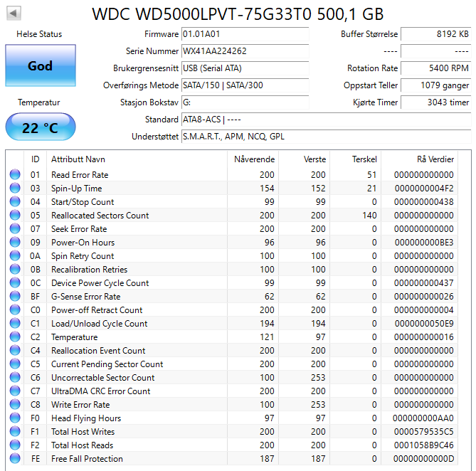Click the status orb beside Spin-Up Time
Viewport: 476px width, 471px height.
(x=15, y=189)
